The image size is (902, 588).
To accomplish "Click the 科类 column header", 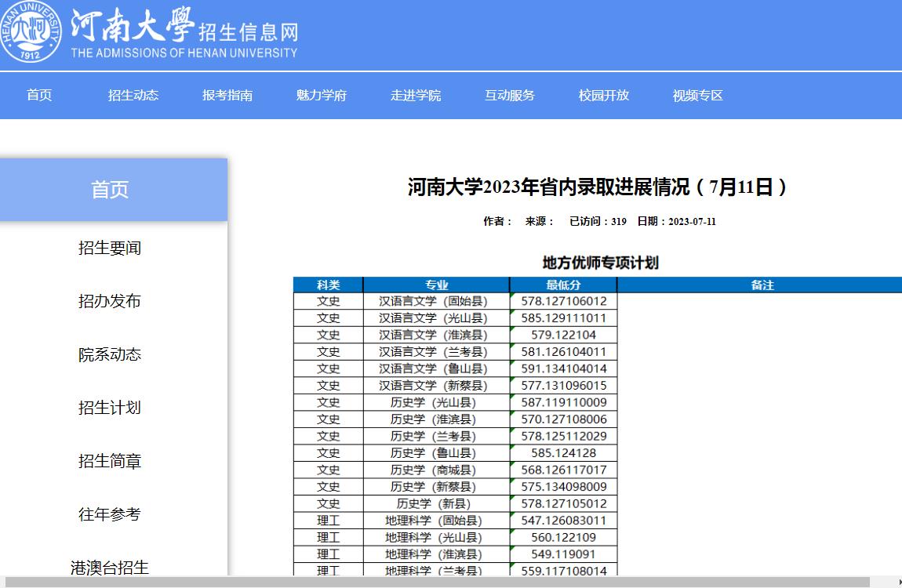I will (x=329, y=285).
